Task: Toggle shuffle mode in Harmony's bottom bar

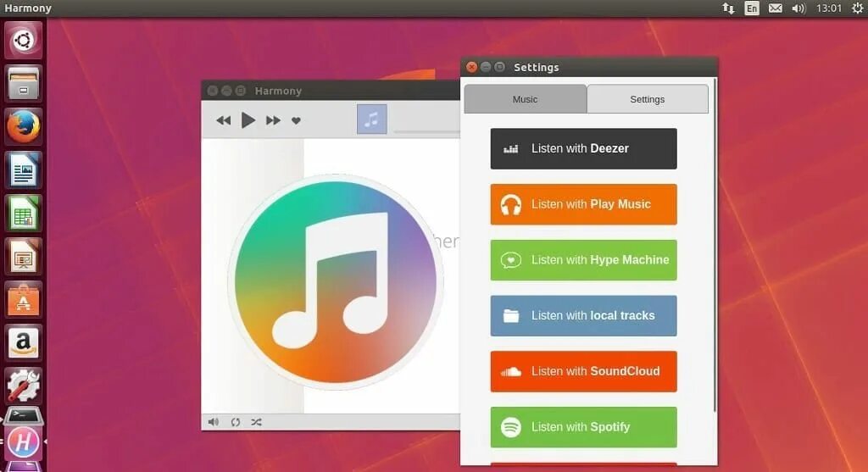Action: click(x=256, y=422)
